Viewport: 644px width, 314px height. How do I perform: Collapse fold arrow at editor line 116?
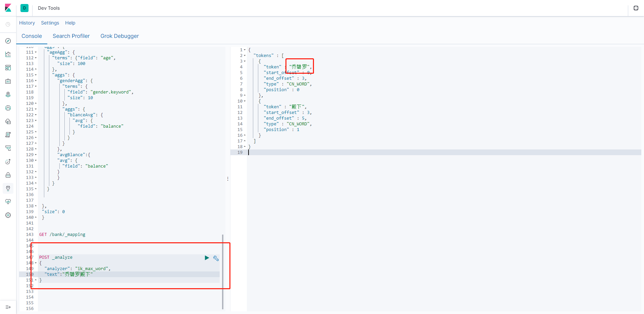[36, 81]
